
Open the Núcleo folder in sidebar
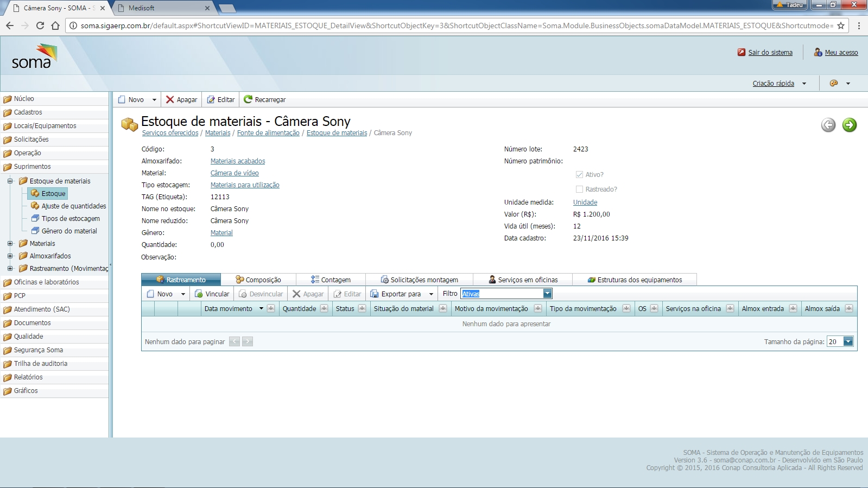coord(54,99)
